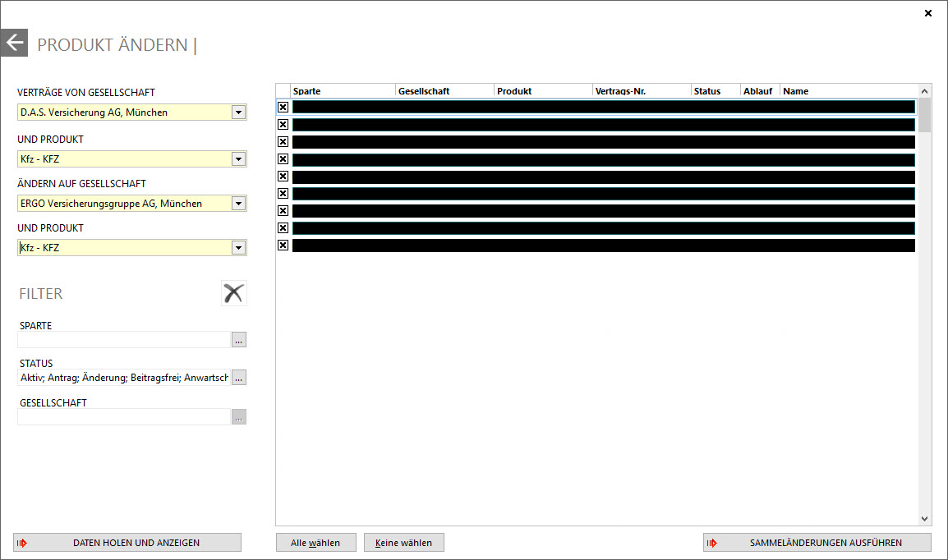Image resolution: width=948 pixels, height=560 pixels.
Task: Toggle the third row checkbox
Action: tap(283, 141)
